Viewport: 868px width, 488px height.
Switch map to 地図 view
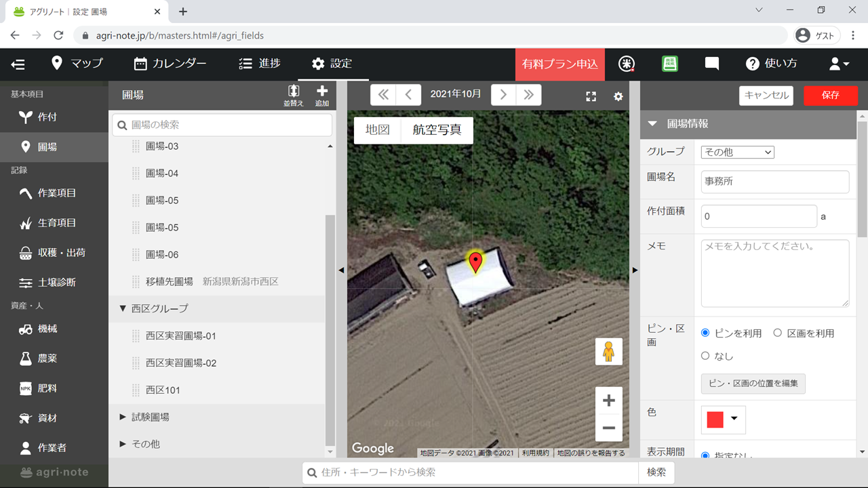coord(378,129)
